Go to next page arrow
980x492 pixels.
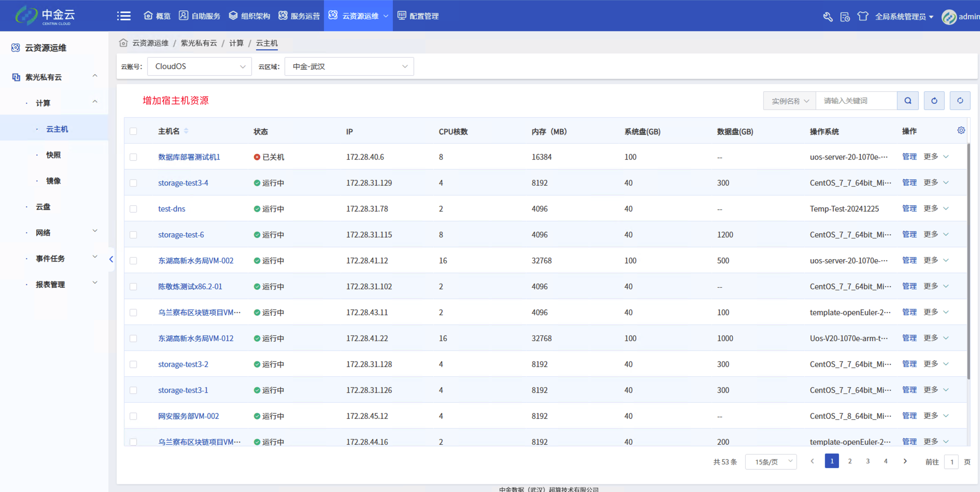905,461
